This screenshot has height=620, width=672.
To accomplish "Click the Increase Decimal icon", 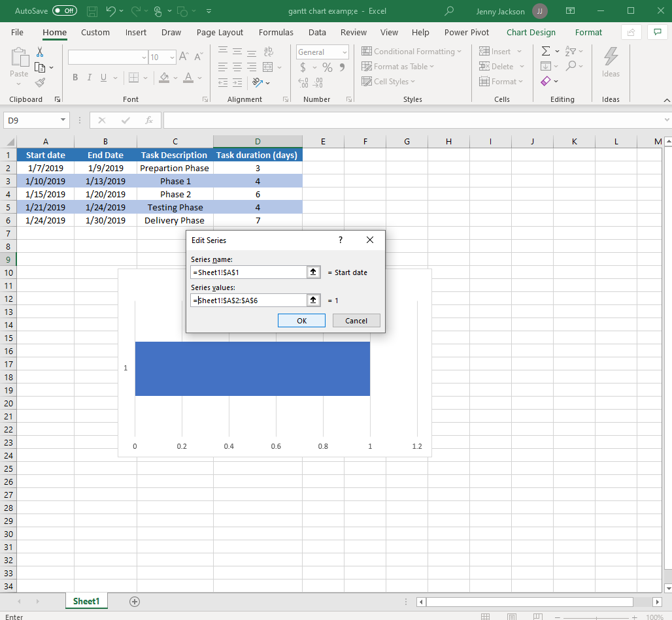I will (302, 82).
